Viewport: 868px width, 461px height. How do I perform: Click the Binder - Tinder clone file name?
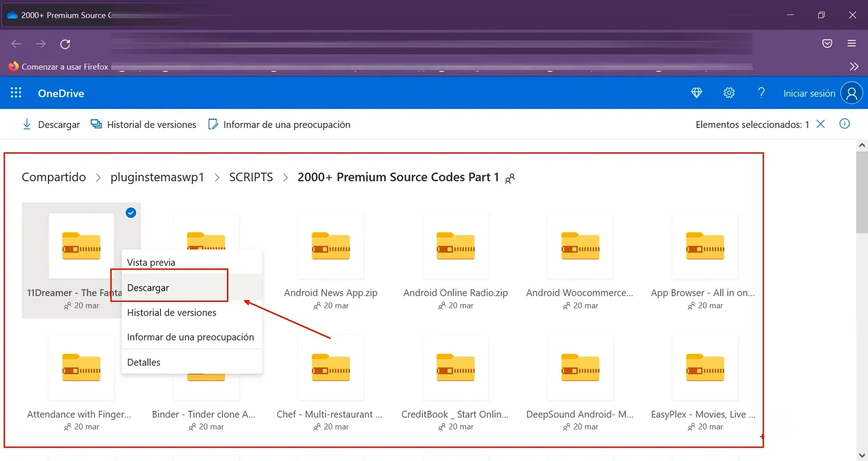[x=204, y=414]
